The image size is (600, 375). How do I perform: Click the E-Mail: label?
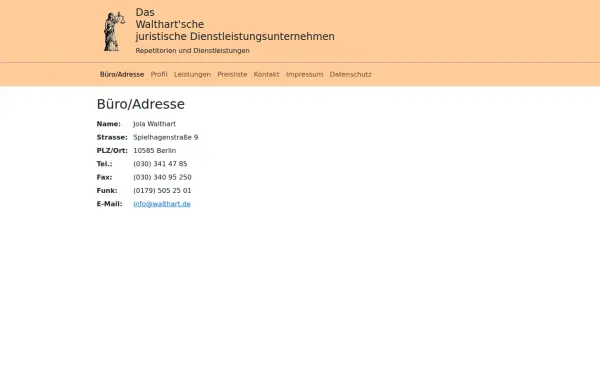coord(109,204)
